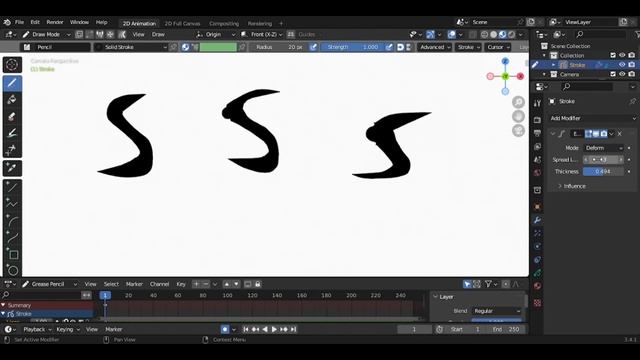Open the Render menu
The image size is (640, 360).
[x=55, y=22]
